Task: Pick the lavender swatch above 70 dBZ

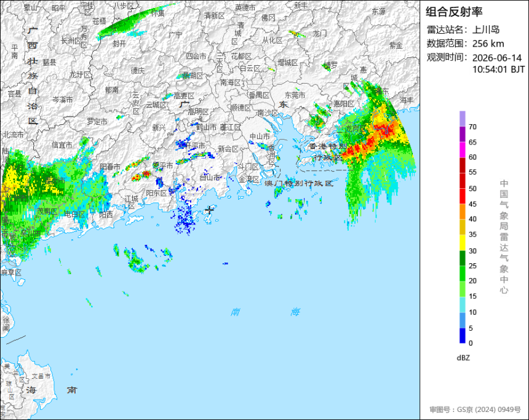Action: pos(462,119)
